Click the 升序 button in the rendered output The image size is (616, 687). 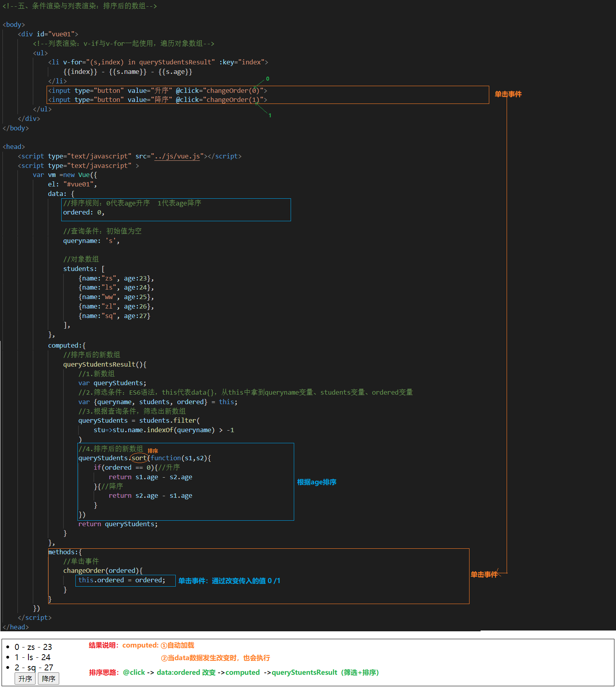coord(25,679)
